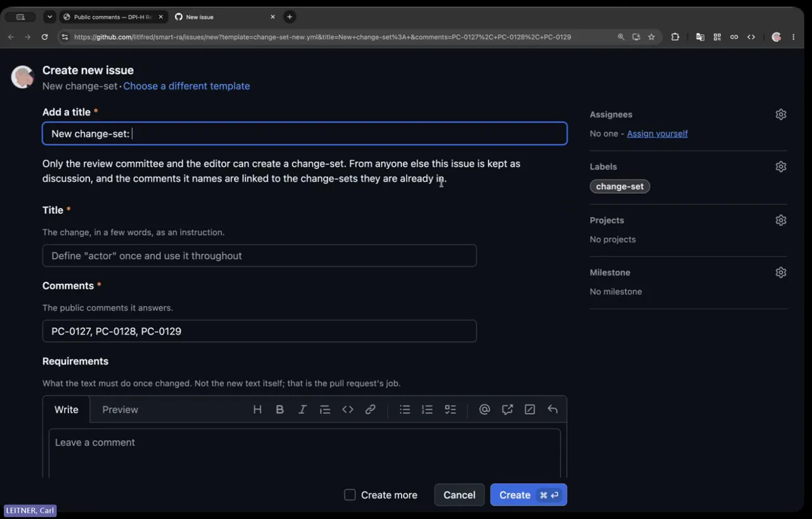Click the Labels heading
Image resolution: width=812 pixels, height=519 pixels.
[x=603, y=166]
